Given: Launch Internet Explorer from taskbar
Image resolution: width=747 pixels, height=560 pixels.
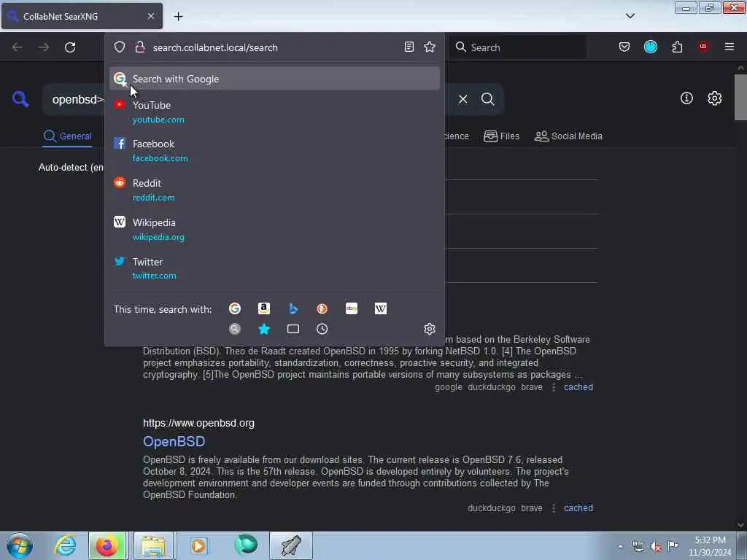Looking at the screenshot, I should (65, 545).
